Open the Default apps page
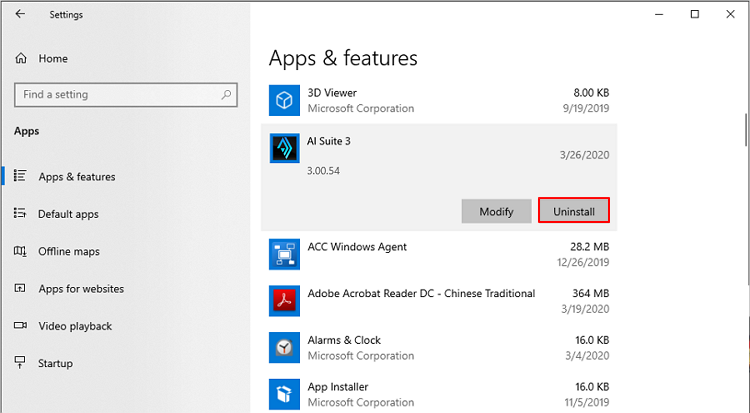Screen dimensions: 750x413 [x=68, y=214]
